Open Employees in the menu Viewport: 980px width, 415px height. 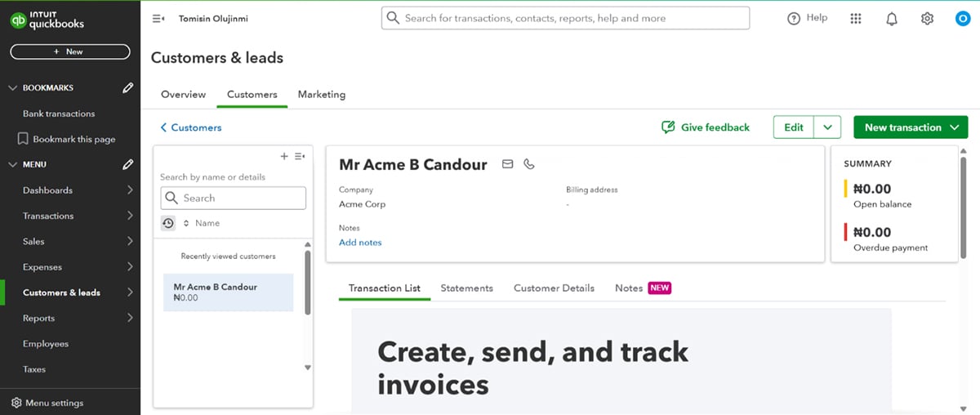pos(46,344)
